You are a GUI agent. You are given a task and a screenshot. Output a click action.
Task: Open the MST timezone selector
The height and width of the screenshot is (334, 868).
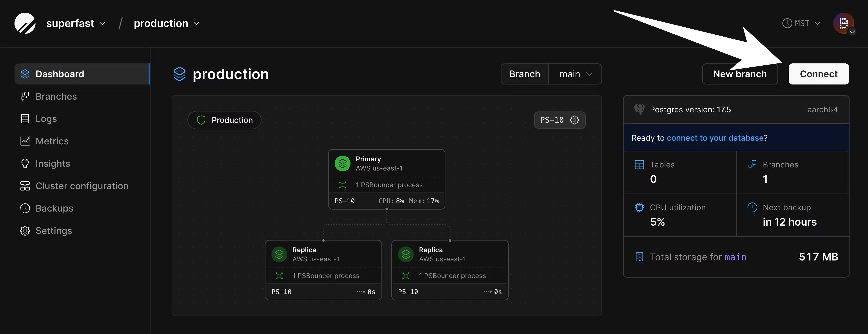pyautogui.click(x=801, y=23)
